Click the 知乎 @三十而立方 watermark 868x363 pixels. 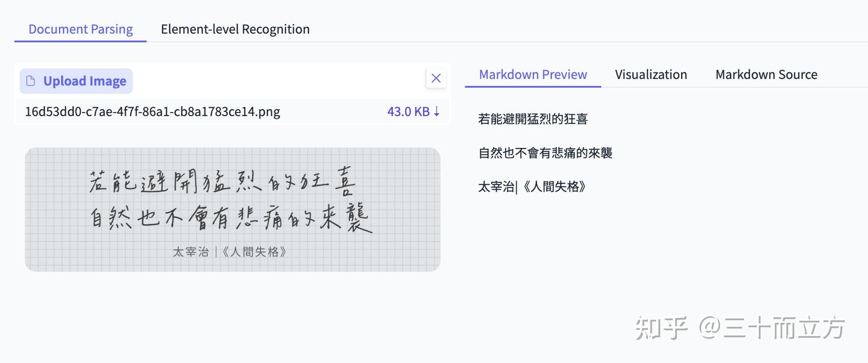[741, 327]
